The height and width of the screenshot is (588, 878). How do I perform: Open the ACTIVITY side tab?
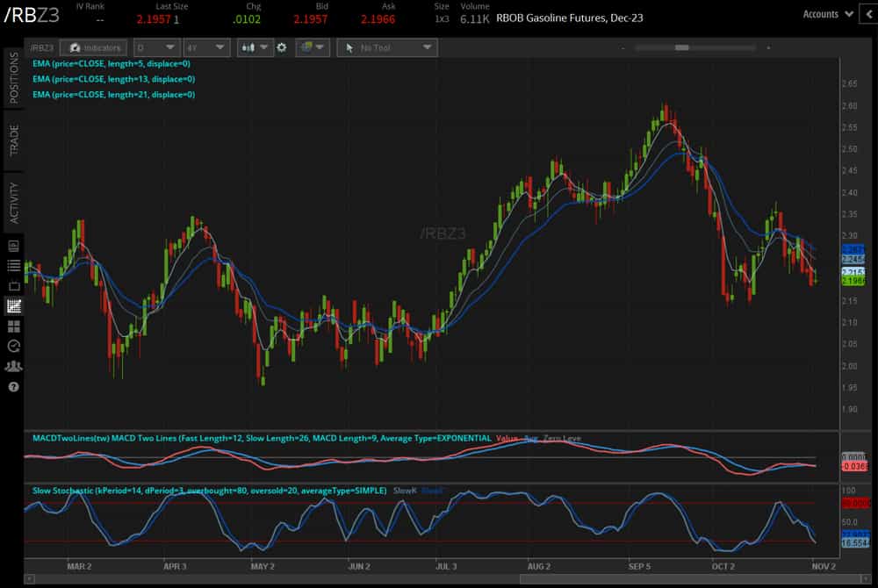point(13,203)
